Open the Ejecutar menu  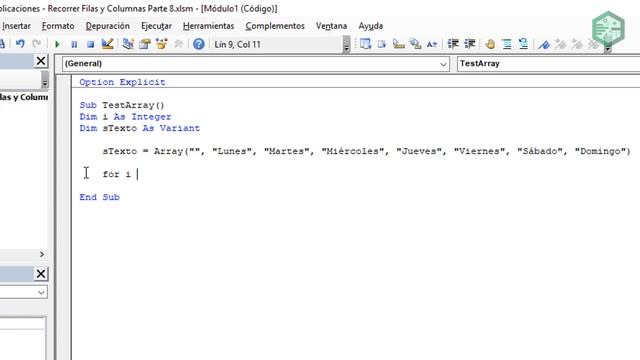click(156, 26)
